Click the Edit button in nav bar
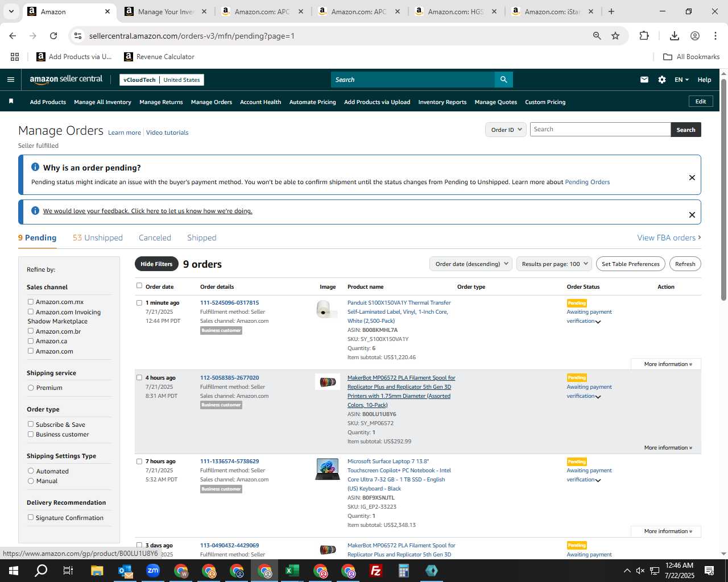The width and height of the screenshot is (728, 582). pos(701,101)
